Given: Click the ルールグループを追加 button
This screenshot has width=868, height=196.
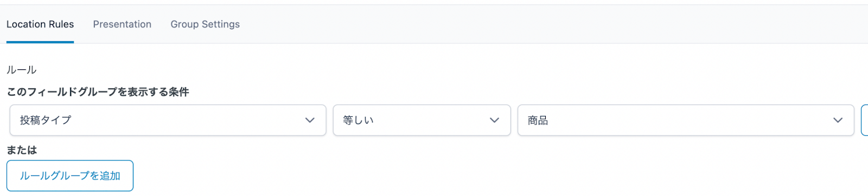Looking at the screenshot, I should [x=70, y=175].
